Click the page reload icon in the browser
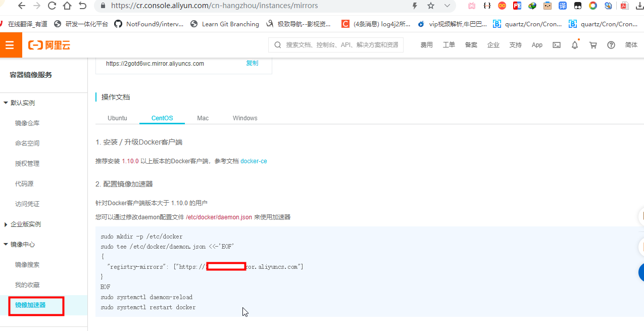The width and height of the screenshot is (644, 331). (52, 6)
